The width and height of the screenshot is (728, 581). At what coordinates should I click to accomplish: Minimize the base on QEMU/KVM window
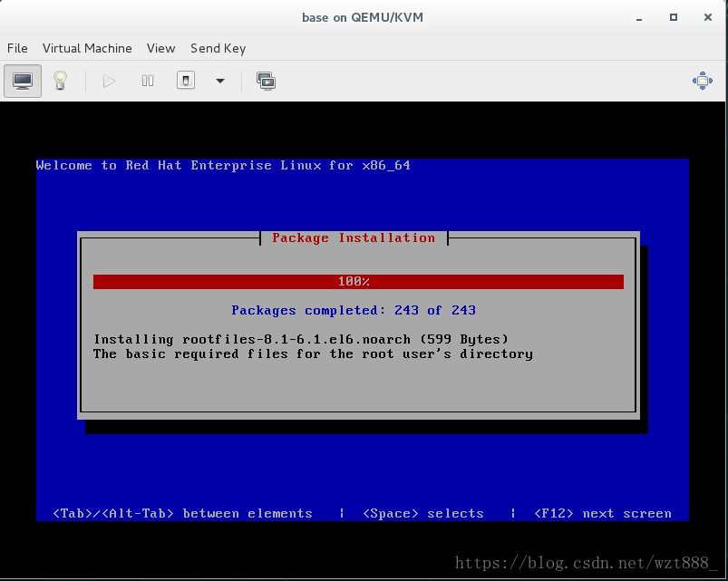click(639, 18)
